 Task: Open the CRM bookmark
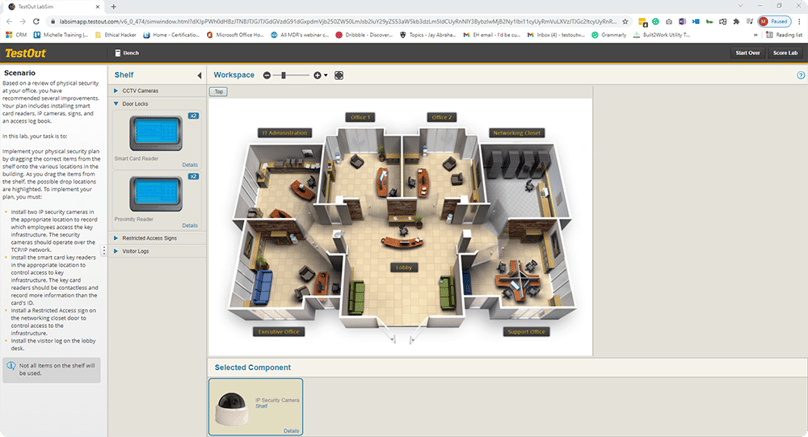[x=16, y=35]
